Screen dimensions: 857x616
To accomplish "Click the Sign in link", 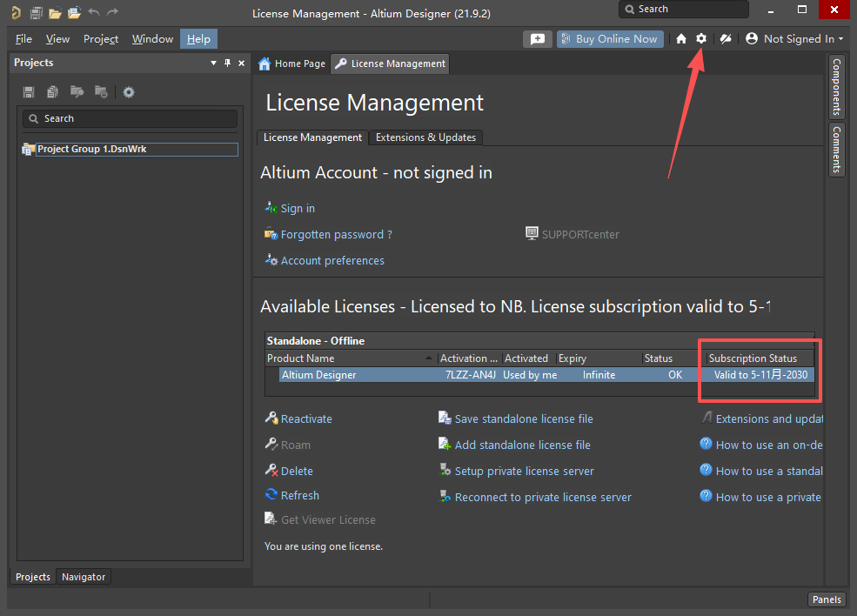I will (298, 209).
